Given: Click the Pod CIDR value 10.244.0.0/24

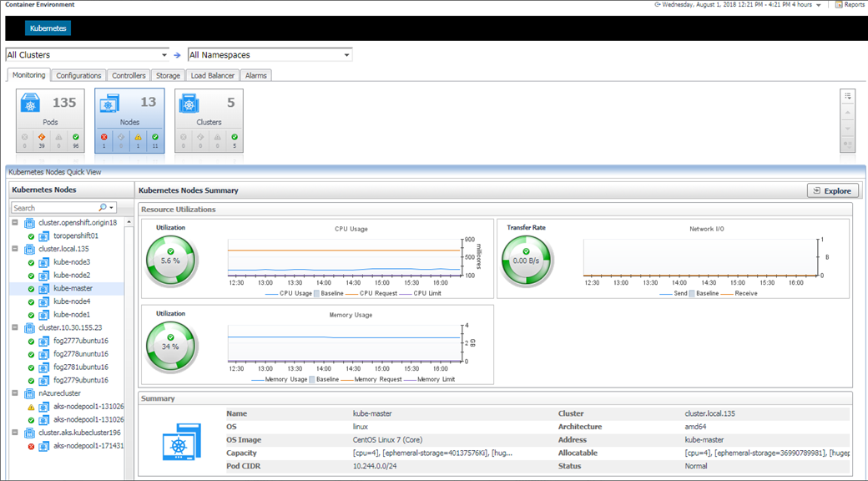Looking at the screenshot, I should [375, 466].
